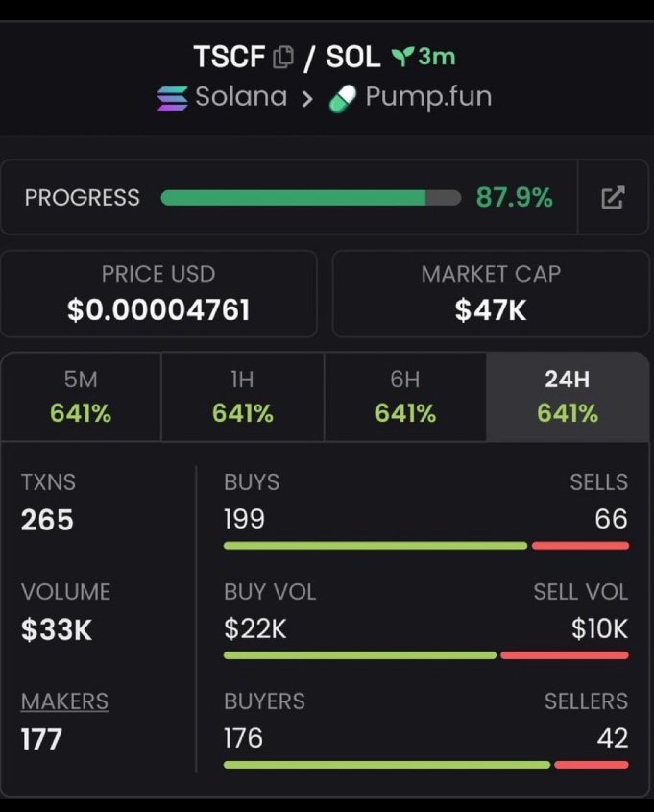Click the Solana chain breadcrumb text
The width and height of the screenshot is (654, 812).
coord(241,96)
